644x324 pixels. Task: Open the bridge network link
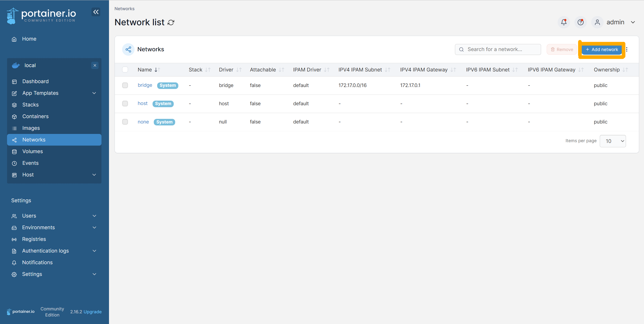point(145,85)
